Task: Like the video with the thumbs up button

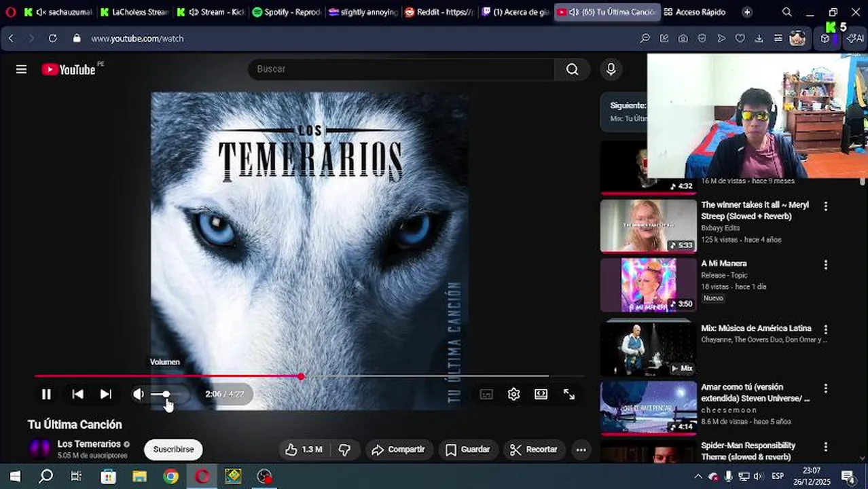Action: [303, 450]
